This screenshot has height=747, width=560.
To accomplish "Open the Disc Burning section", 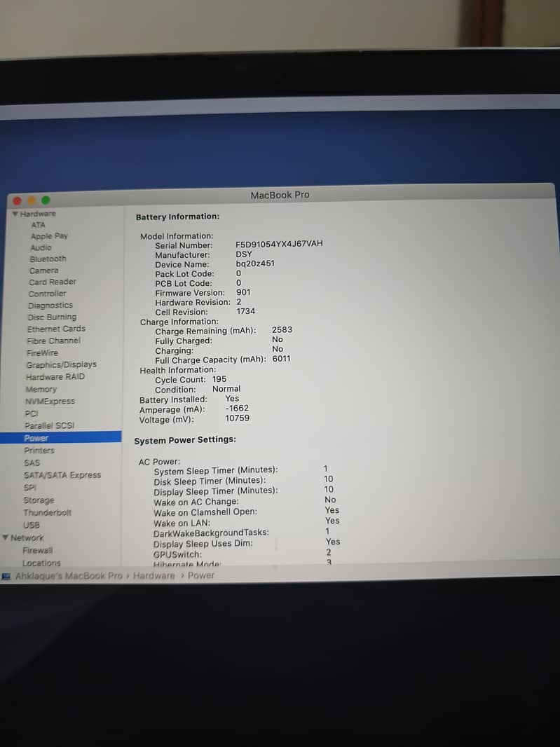I will coord(52,317).
